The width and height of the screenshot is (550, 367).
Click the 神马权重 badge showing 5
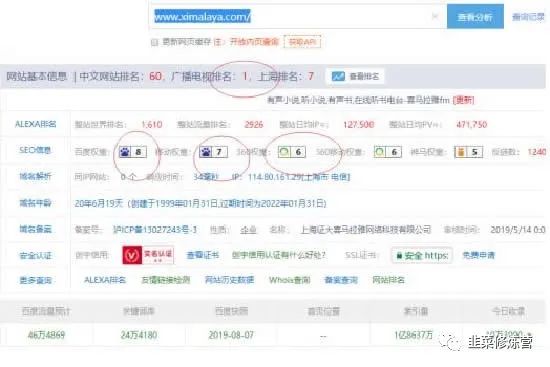pos(468,152)
